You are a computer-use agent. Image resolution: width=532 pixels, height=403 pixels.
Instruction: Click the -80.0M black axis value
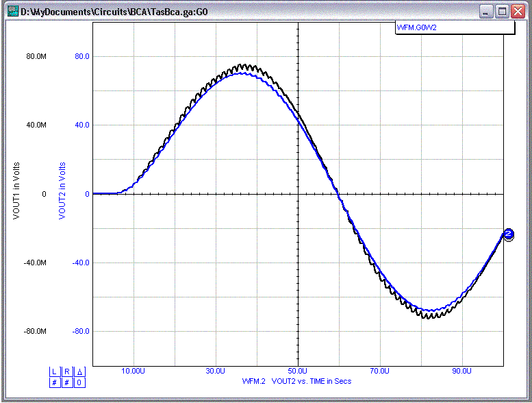[35, 331]
